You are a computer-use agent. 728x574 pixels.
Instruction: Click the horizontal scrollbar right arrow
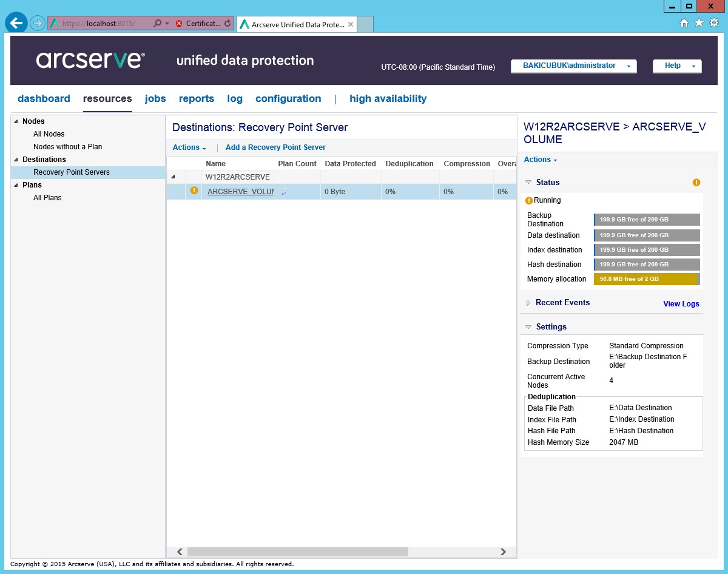[503, 552]
